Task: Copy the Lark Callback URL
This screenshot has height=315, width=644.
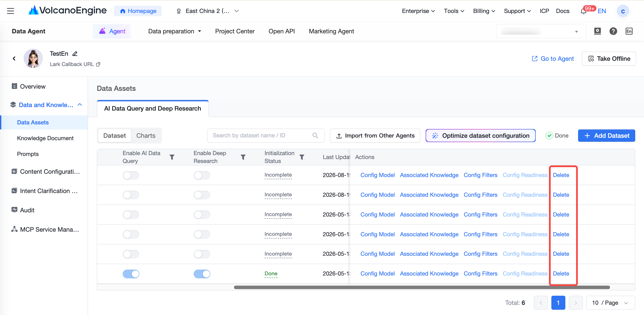Action: click(98, 64)
